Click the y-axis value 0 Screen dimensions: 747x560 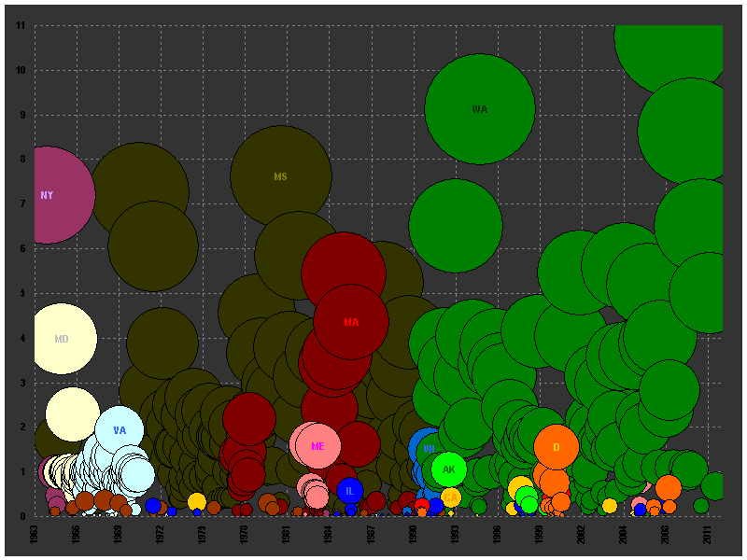tap(22, 516)
